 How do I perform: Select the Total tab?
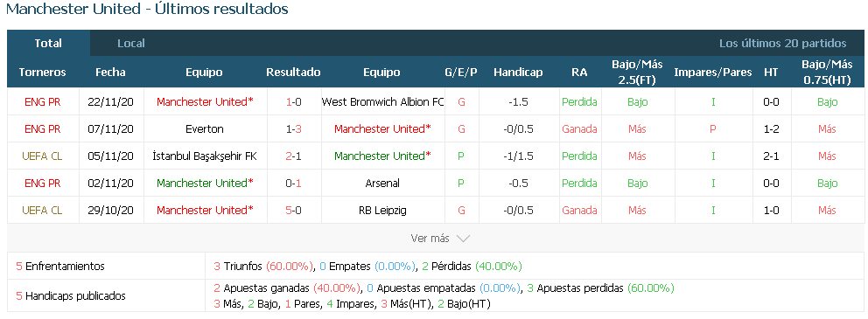pyautogui.click(x=48, y=43)
